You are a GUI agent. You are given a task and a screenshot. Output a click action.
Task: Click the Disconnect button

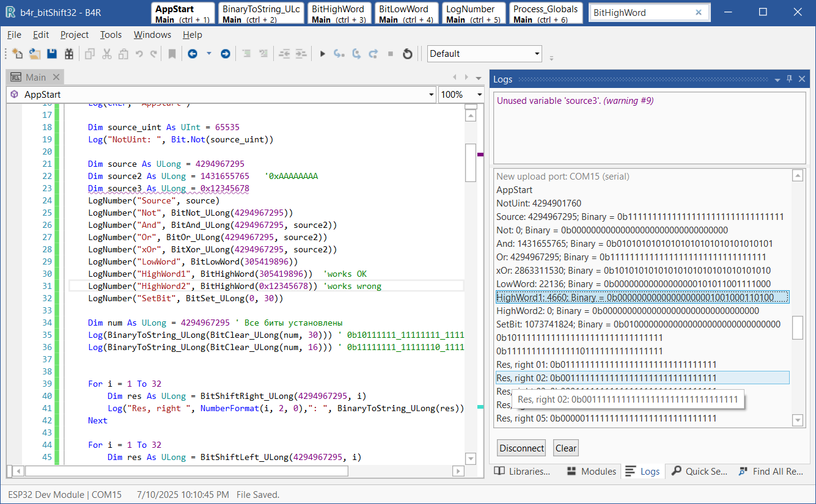pos(521,448)
